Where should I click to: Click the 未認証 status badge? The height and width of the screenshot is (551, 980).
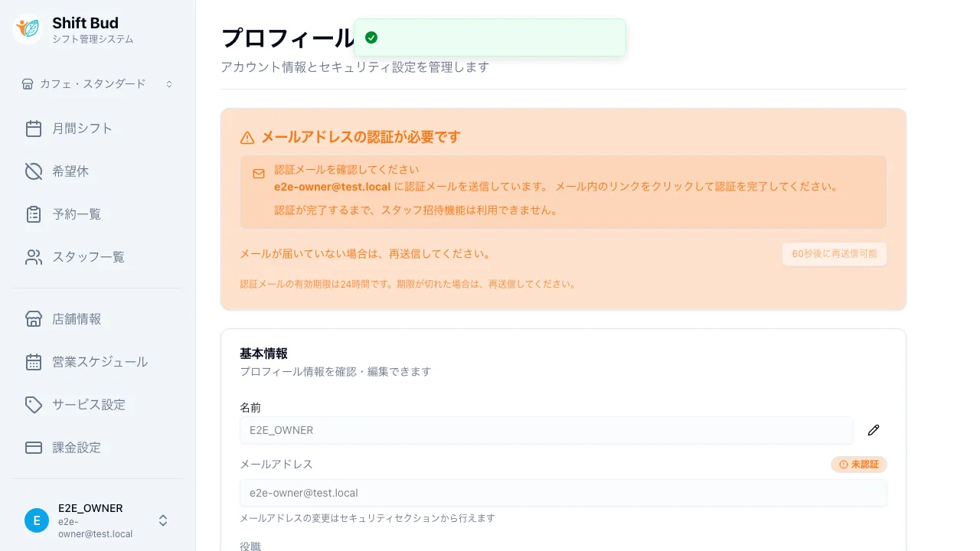click(x=858, y=465)
